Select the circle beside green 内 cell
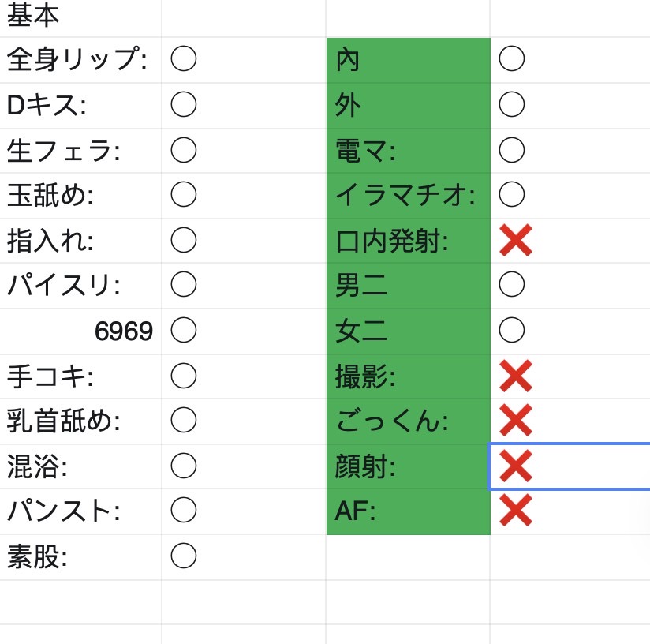Image resolution: width=650 pixels, height=644 pixels. [x=511, y=58]
